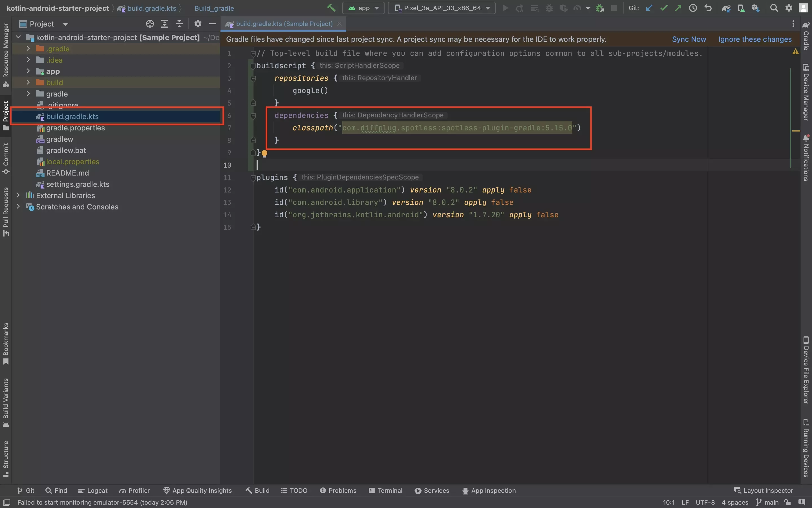The image size is (812, 508).
Task: Click the Make Project hammer icon
Action: coord(331,8)
